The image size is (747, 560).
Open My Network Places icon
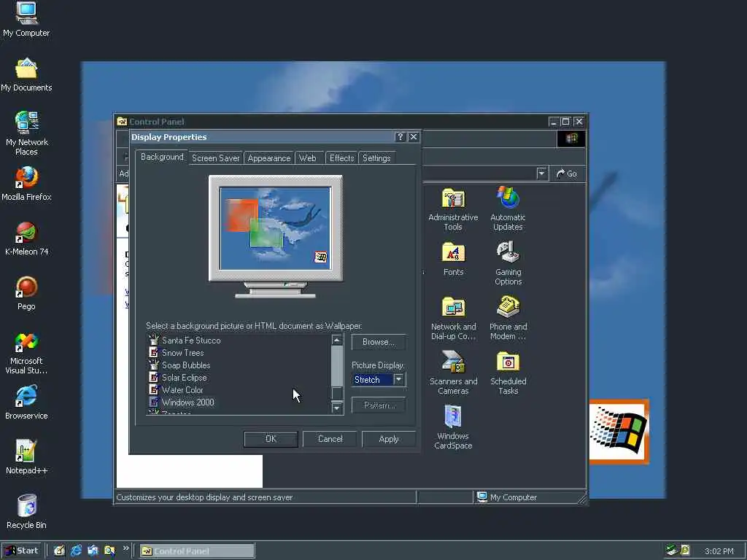[x=27, y=134]
